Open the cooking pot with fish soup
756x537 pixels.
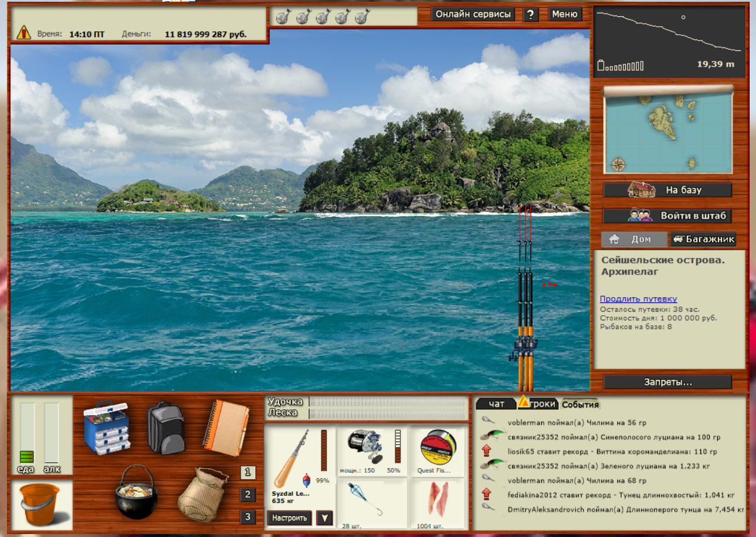pos(136,492)
